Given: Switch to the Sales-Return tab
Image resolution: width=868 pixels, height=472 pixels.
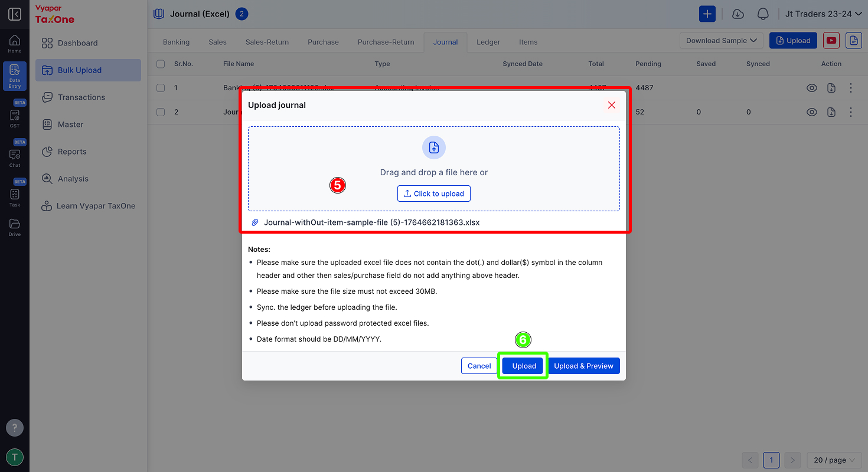Looking at the screenshot, I should pyautogui.click(x=267, y=42).
